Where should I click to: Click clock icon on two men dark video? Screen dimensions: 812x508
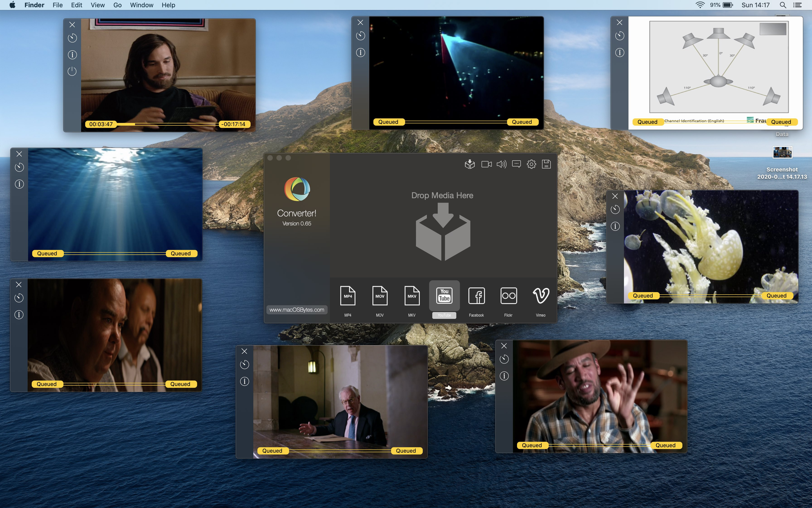coord(19,298)
